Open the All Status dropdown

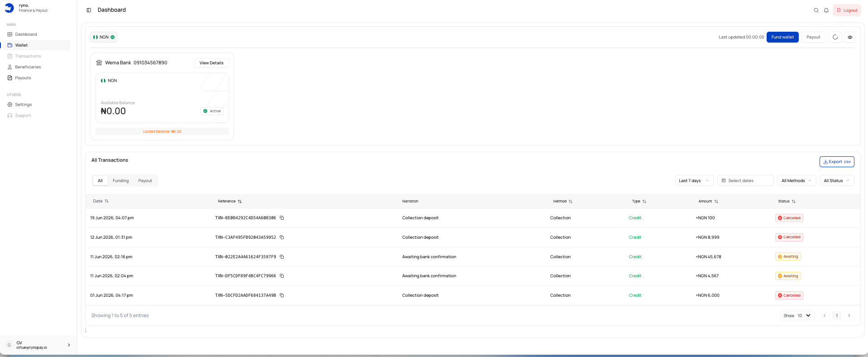coord(837,180)
